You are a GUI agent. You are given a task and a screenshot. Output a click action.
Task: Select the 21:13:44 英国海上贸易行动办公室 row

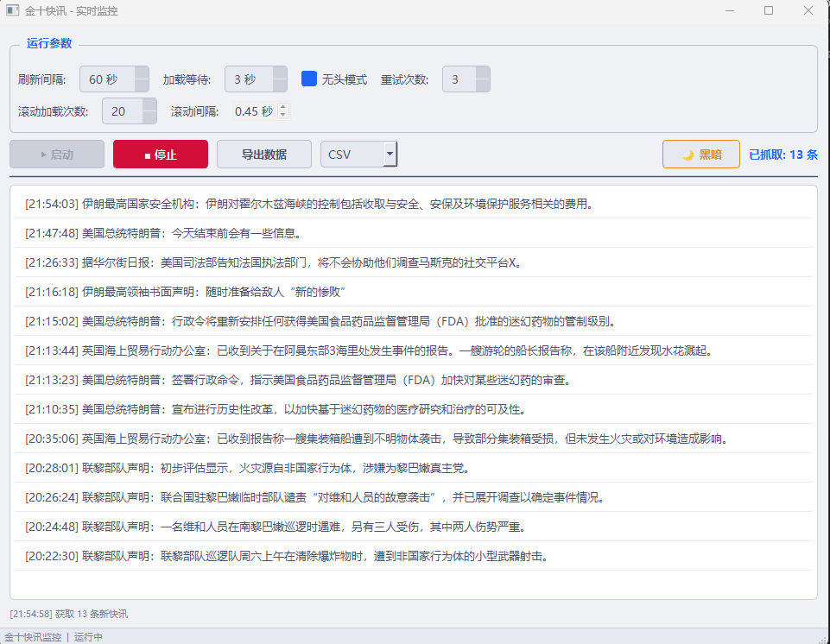tap(414, 350)
